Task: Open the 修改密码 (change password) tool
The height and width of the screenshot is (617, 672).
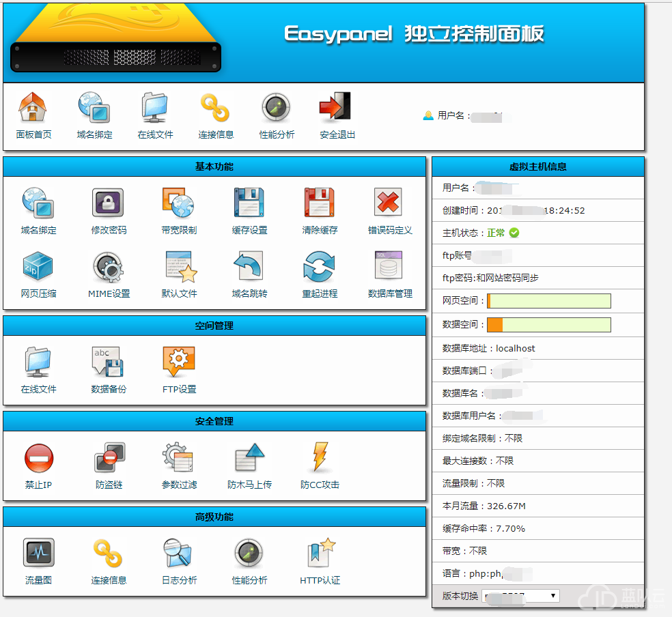Action: tap(108, 203)
